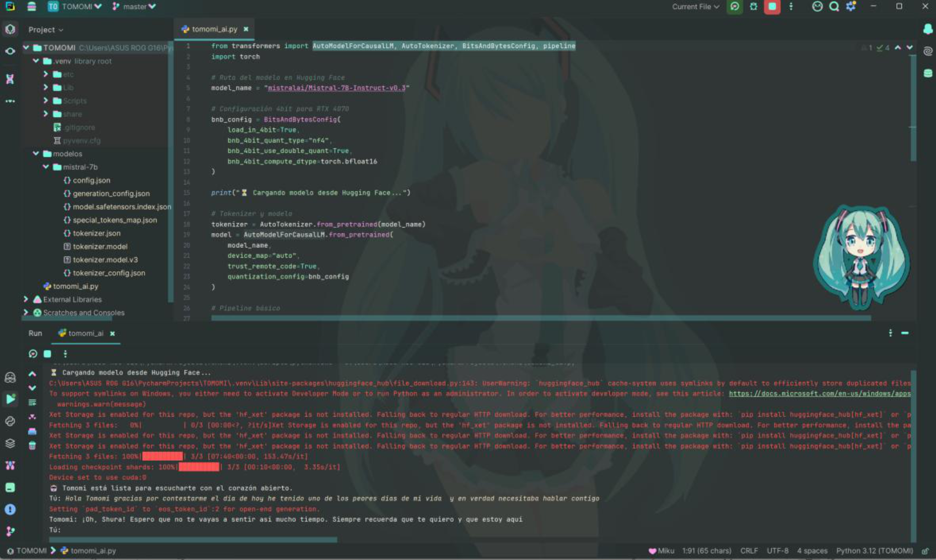Open the docs.microsoft.com link in console

tap(820, 394)
